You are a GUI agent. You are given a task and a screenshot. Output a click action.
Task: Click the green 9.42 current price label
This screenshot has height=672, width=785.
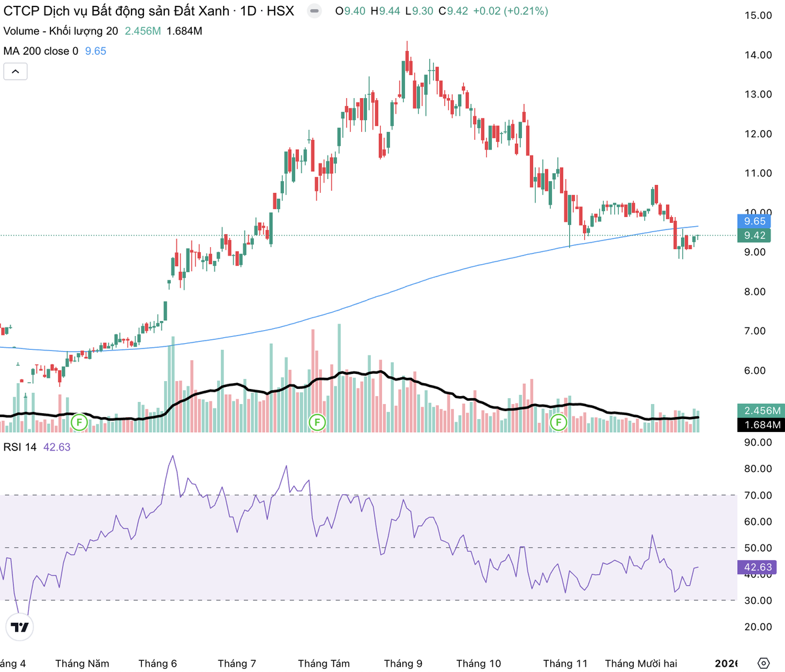click(x=754, y=235)
